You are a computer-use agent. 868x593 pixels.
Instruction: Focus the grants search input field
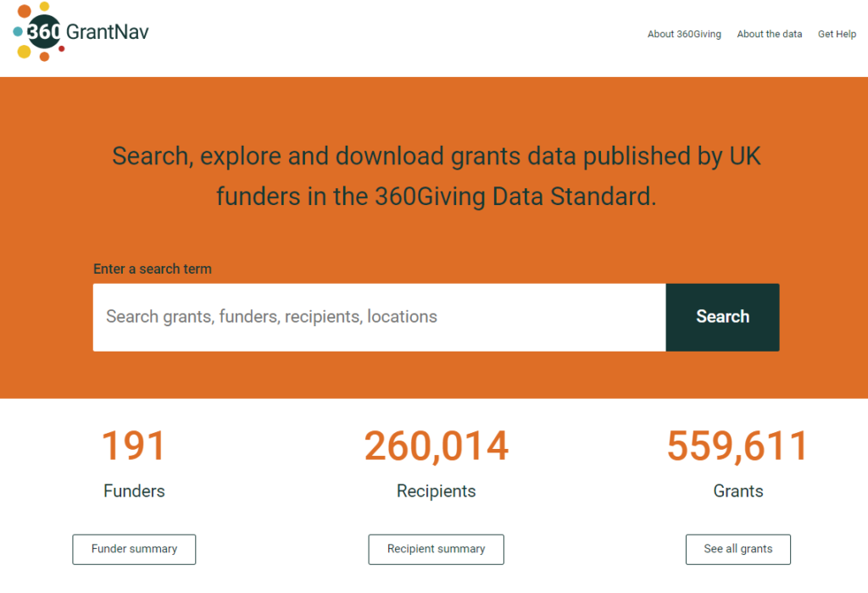[379, 317]
